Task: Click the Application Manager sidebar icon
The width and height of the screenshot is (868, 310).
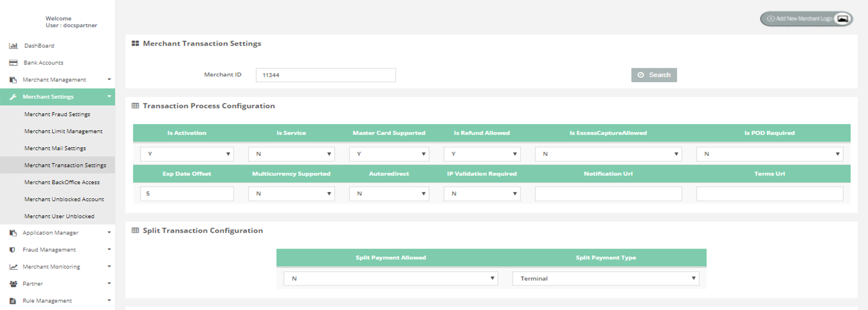Action: pyautogui.click(x=13, y=233)
